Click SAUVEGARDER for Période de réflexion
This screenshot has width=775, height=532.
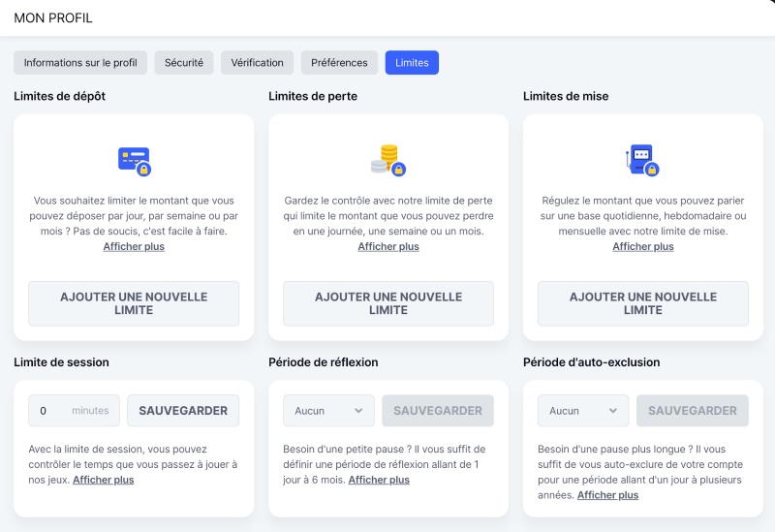438,410
